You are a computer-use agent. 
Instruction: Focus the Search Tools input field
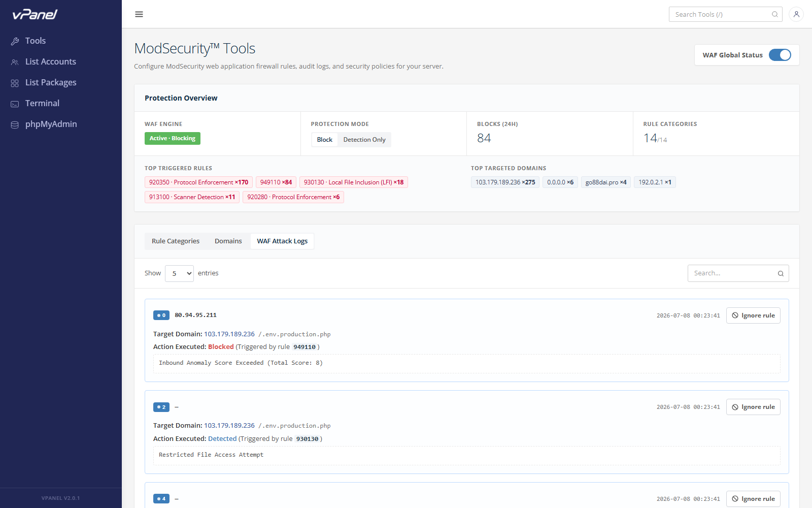click(726, 14)
